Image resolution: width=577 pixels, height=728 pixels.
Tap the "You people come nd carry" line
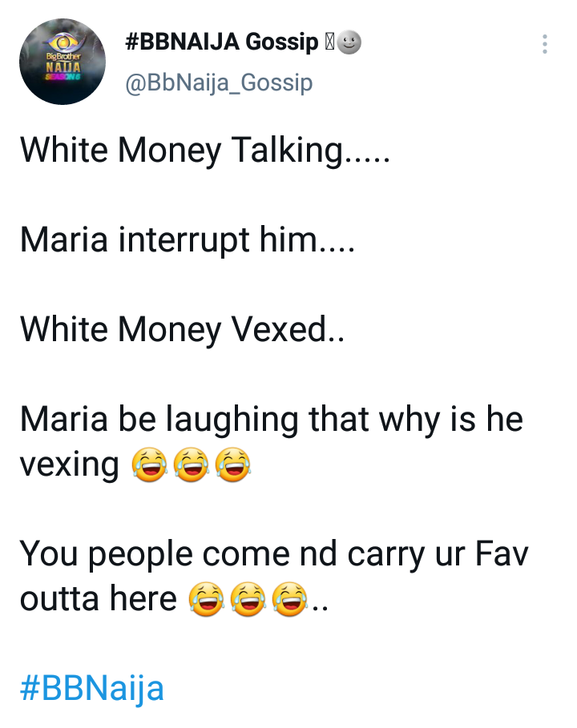(274, 554)
